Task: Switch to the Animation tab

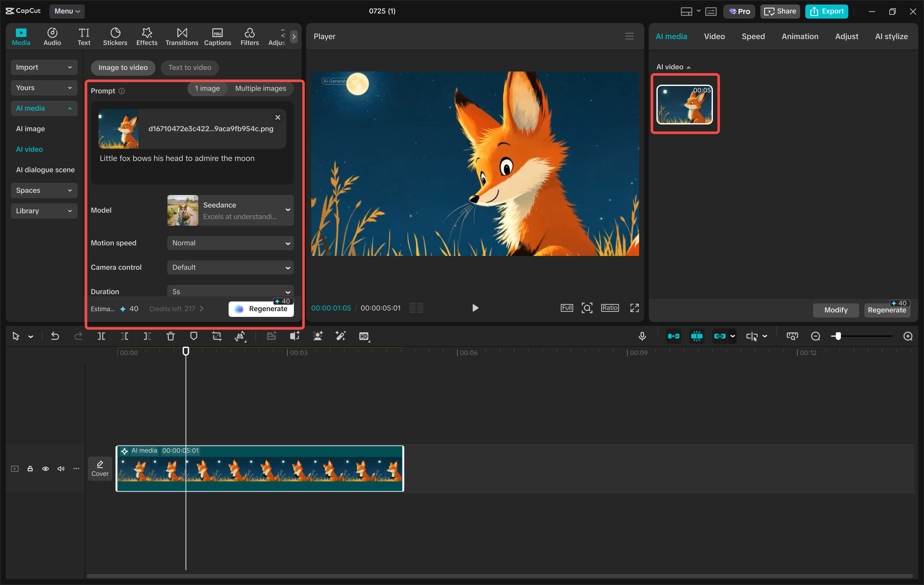Action: coord(800,37)
